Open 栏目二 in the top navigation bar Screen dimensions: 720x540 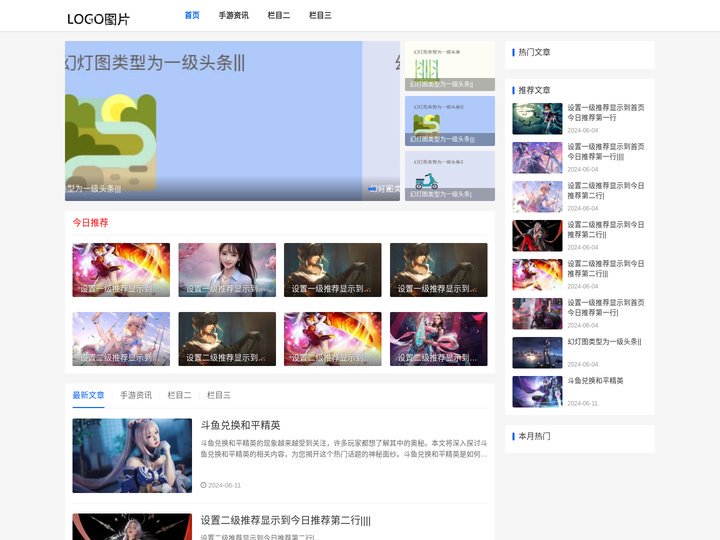point(279,15)
